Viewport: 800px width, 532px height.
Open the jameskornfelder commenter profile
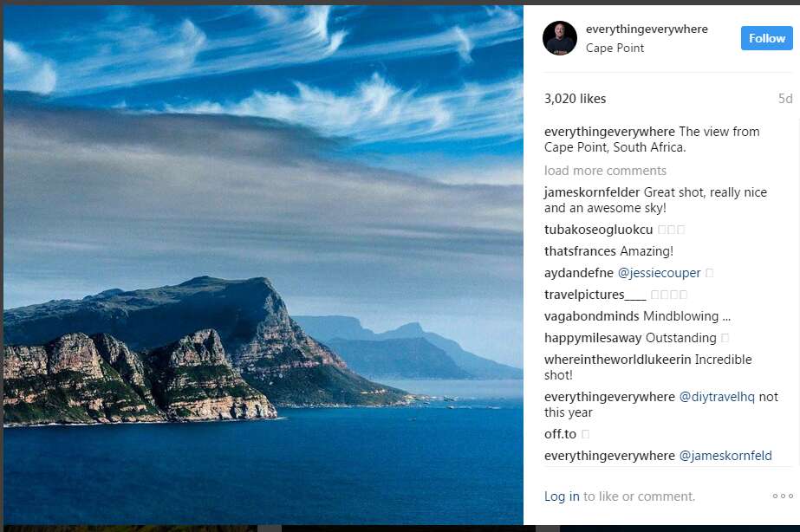coord(592,192)
